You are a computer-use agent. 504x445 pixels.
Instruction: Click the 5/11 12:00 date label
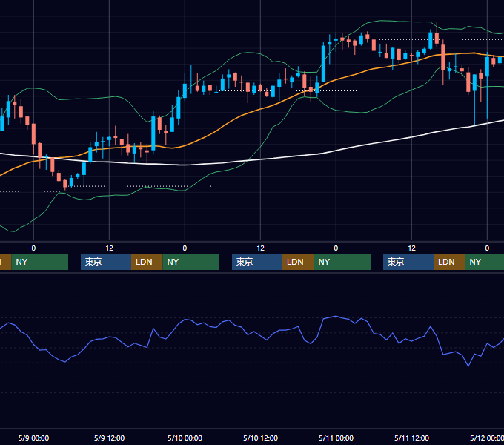coord(412,438)
